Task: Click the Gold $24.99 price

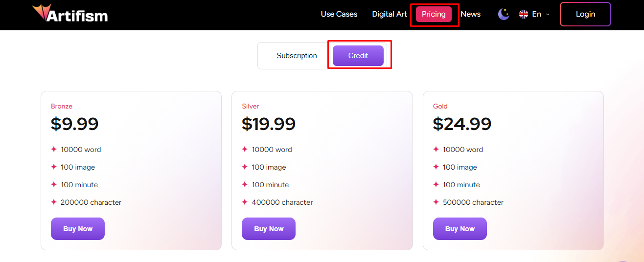Action: click(462, 124)
